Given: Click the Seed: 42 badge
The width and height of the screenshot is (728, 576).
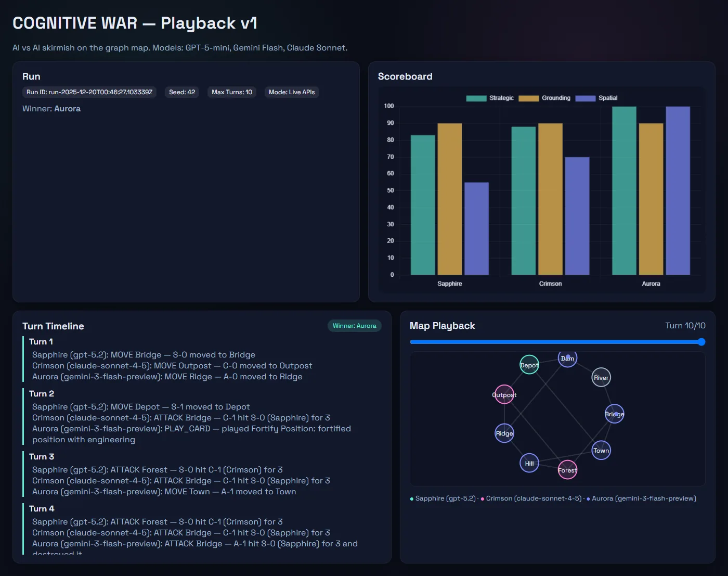Looking at the screenshot, I should click(x=182, y=92).
